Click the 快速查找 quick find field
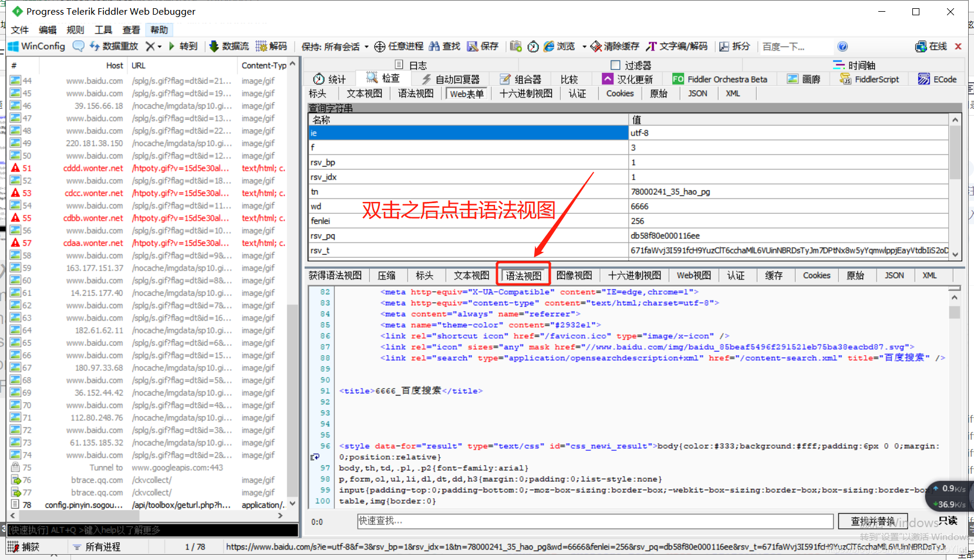Screen dimensions: 974x560 tap(595, 521)
